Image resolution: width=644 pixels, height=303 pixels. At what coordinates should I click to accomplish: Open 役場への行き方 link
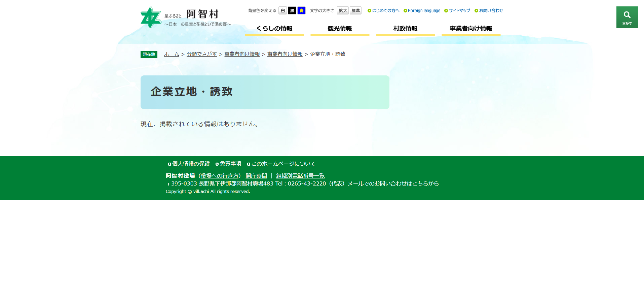pyautogui.click(x=220, y=176)
